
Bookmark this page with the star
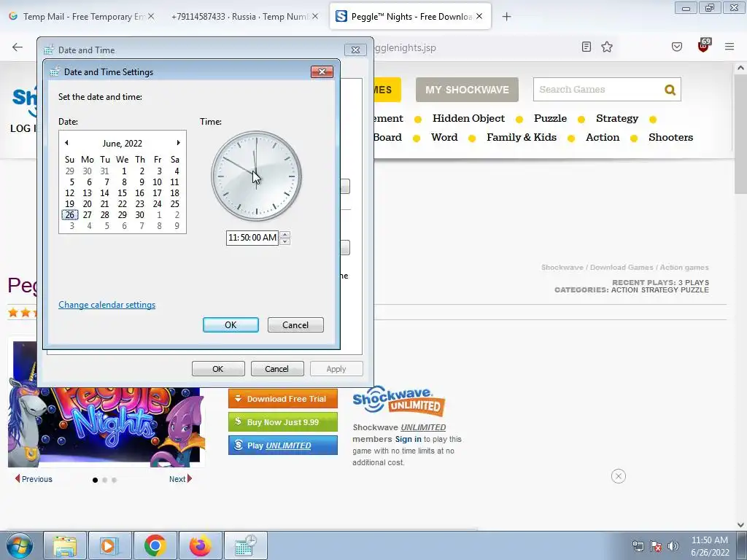[x=606, y=47]
